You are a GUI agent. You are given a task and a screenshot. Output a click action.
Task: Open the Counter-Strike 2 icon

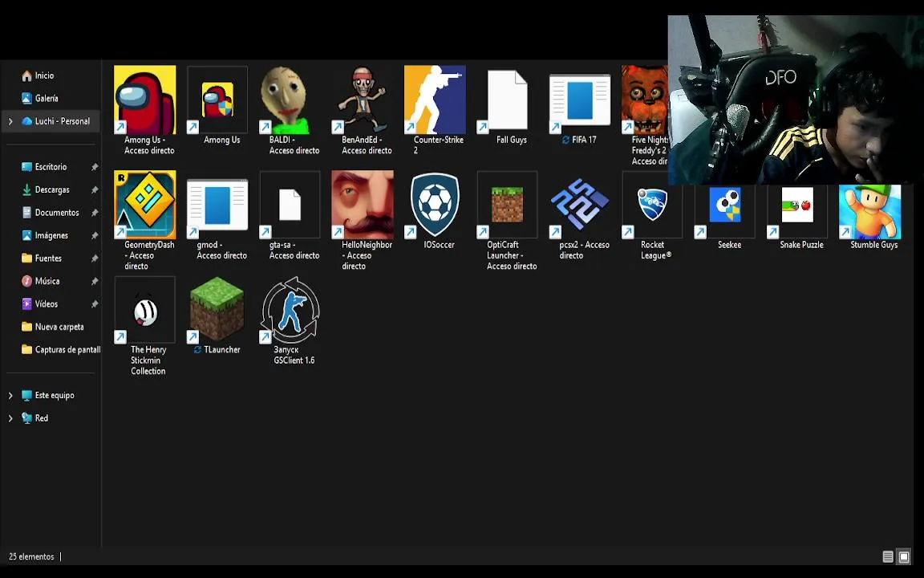coord(435,100)
